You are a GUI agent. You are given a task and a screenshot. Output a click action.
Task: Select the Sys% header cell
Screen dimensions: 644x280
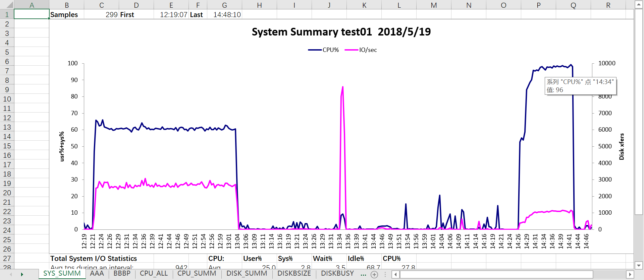[294, 258]
